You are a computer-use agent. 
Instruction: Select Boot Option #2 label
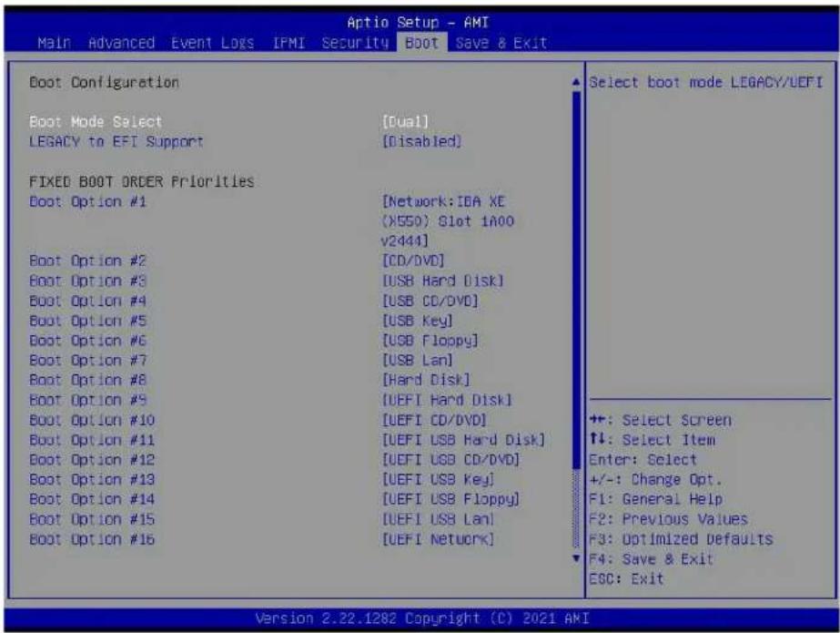(87, 261)
